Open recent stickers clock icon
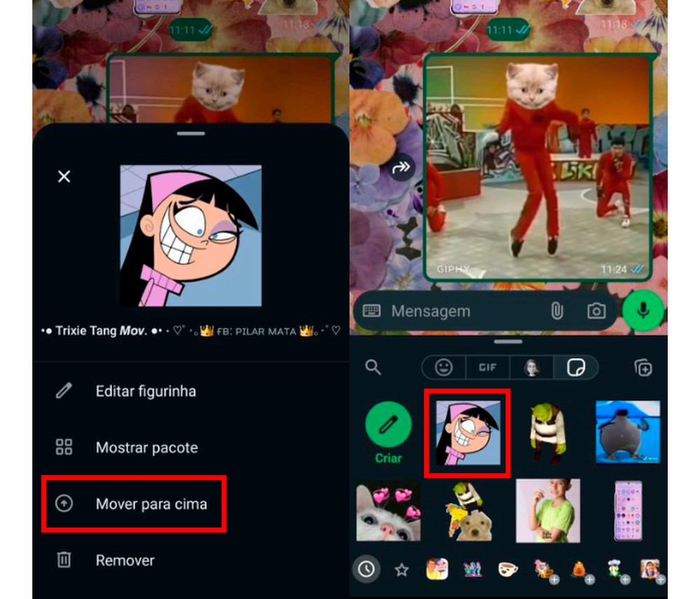The width and height of the screenshot is (700, 599). coord(367,569)
